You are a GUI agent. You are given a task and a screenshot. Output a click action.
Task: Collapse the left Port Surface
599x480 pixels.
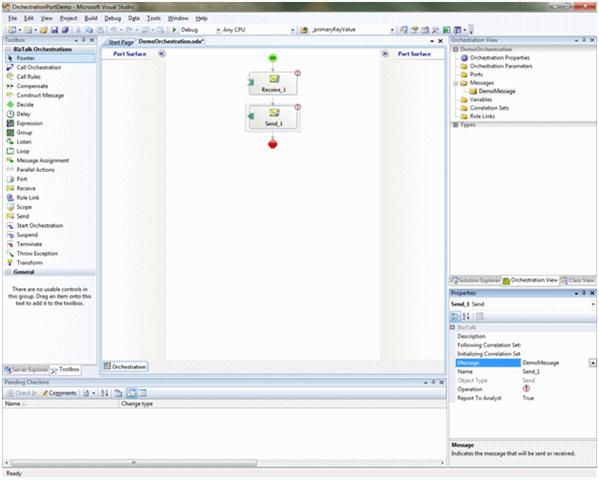point(162,54)
